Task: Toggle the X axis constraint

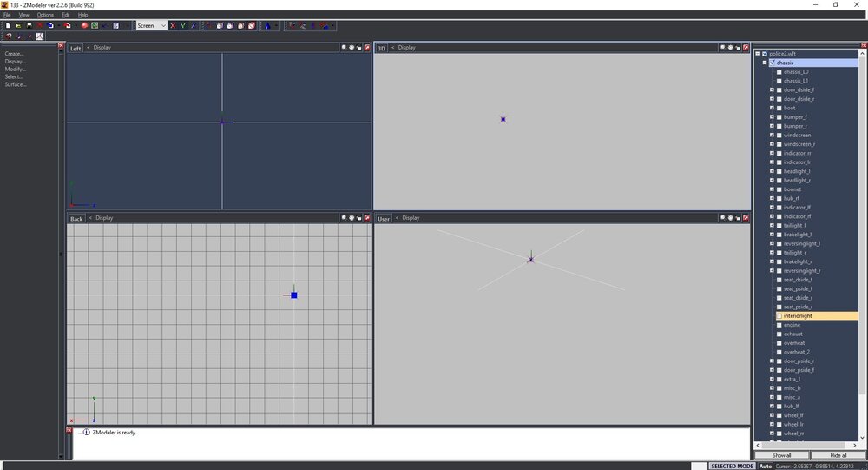Action: click(x=173, y=25)
